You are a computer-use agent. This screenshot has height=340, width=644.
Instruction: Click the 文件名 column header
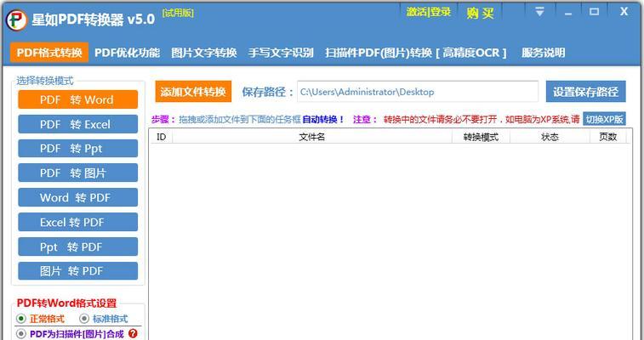[312, 137]
